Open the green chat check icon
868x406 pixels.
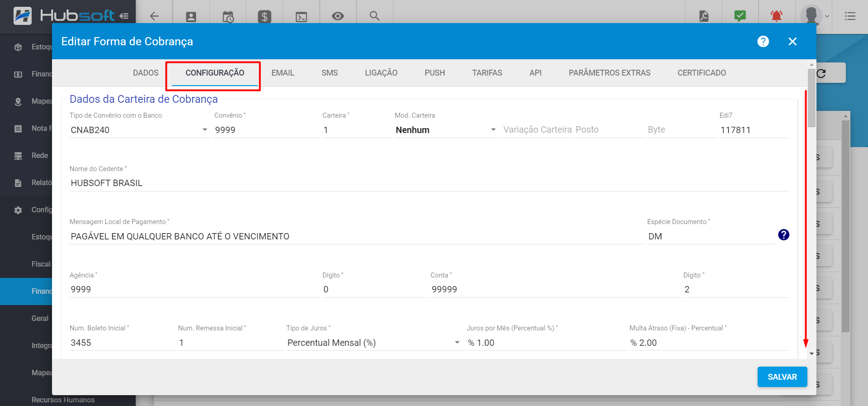click(740, 16)
